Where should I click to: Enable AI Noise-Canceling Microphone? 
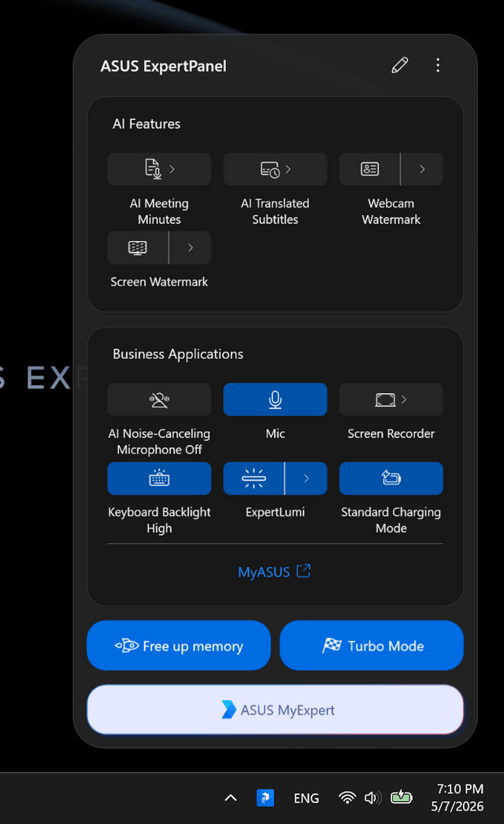[x=159, y=399]
